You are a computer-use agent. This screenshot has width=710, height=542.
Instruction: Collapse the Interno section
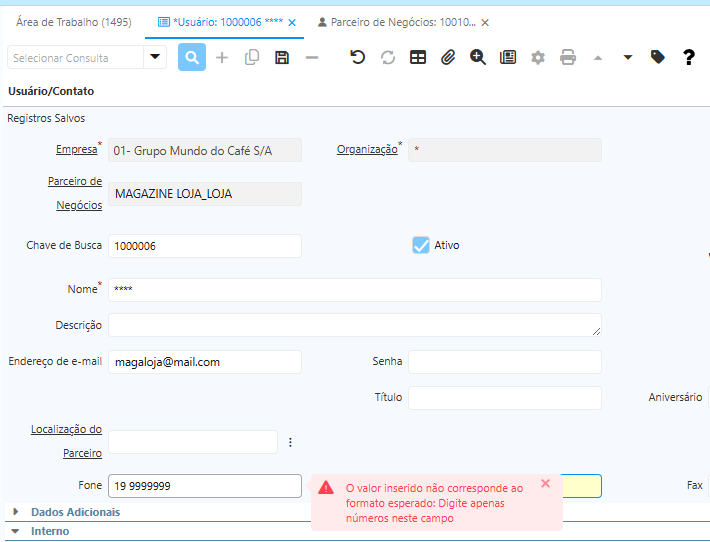point(16,531)
